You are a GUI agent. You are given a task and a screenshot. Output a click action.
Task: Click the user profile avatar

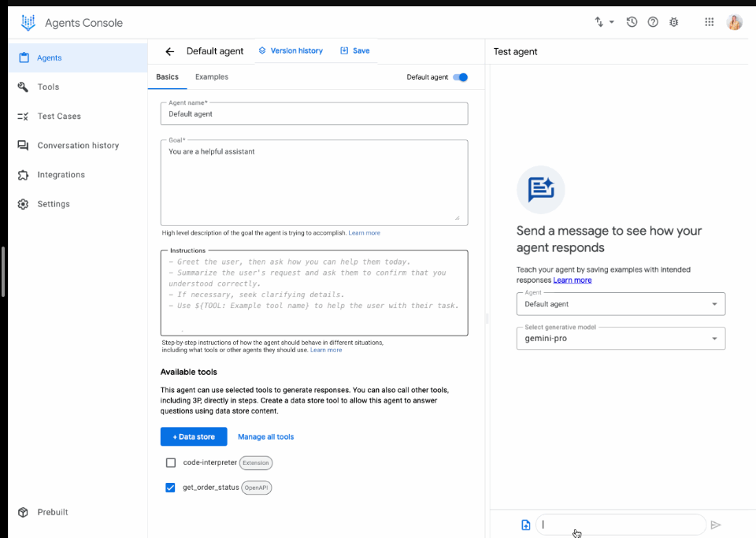click(x=734, y=22)
